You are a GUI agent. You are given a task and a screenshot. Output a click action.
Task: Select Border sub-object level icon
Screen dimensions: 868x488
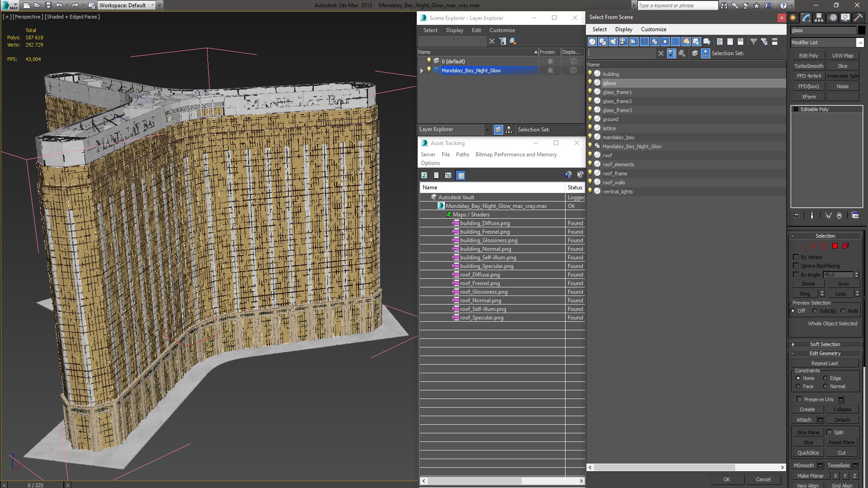(824, 246)
